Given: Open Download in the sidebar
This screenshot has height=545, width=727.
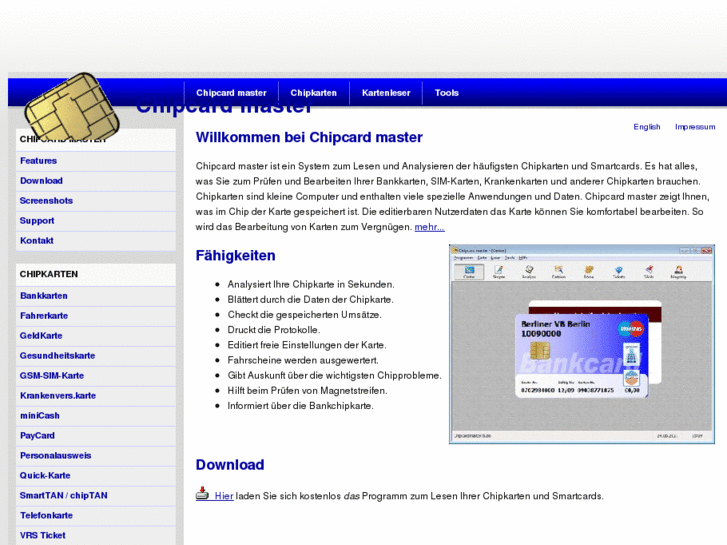Looking at the screenshot, I should tap(96, 181).
